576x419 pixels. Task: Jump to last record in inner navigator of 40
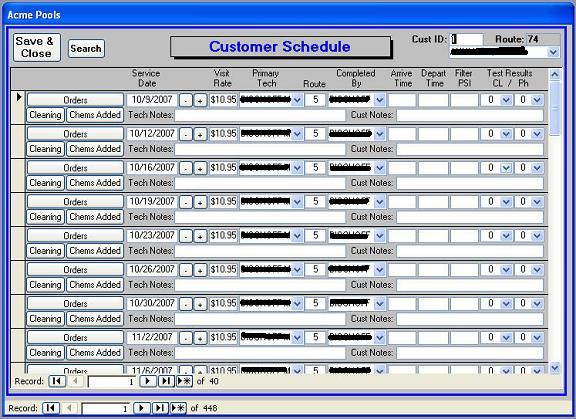pos(166,381)
